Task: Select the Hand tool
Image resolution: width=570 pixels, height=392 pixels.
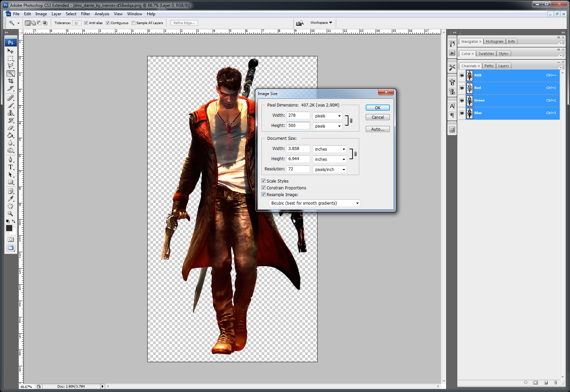Action: click(x=11, y=206)
